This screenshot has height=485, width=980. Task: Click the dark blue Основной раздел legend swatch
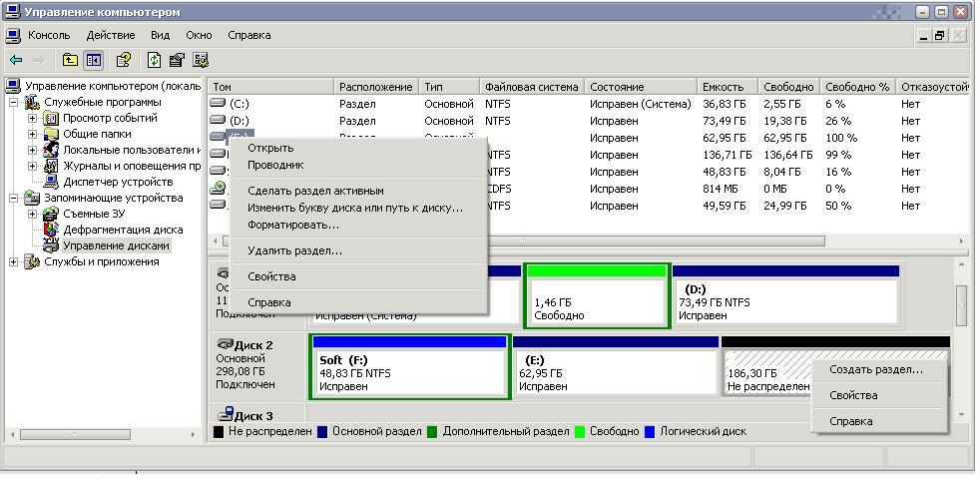(322, 432)
